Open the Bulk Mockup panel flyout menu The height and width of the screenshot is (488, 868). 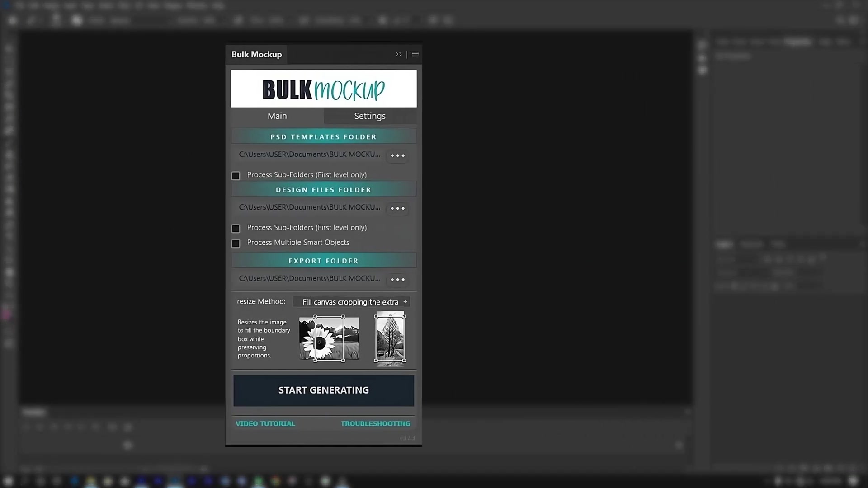pos(415,54)
